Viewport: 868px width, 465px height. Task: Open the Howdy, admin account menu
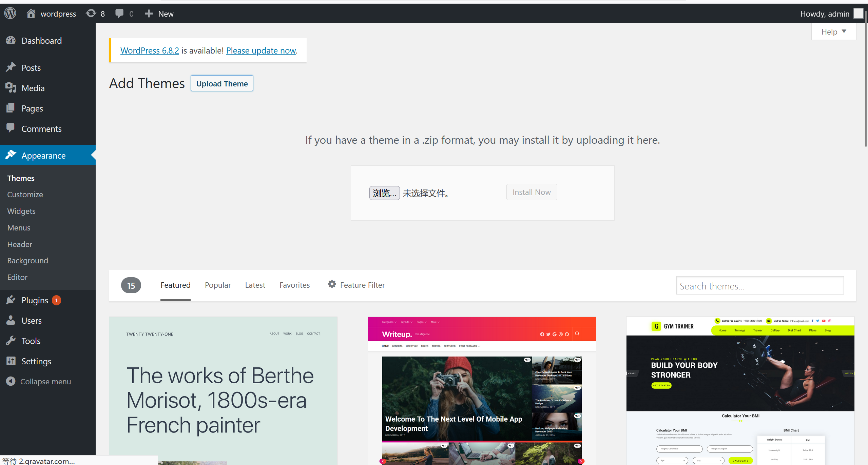tap(831, 14)
